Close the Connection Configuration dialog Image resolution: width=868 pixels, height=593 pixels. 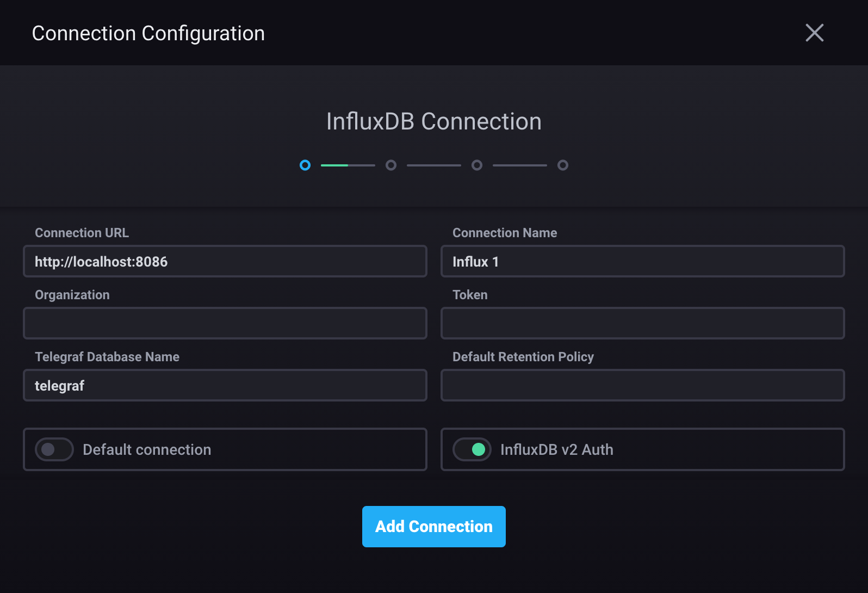814,33
